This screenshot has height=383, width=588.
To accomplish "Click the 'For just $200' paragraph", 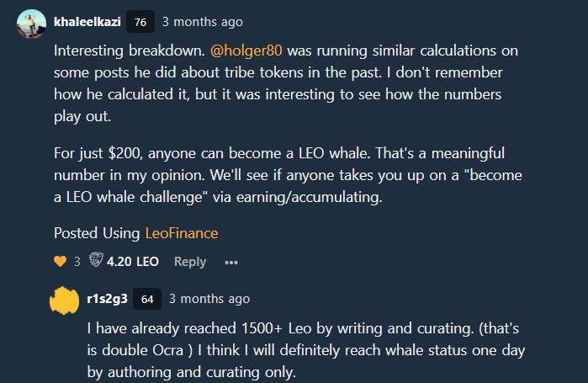I will point(288,175).
